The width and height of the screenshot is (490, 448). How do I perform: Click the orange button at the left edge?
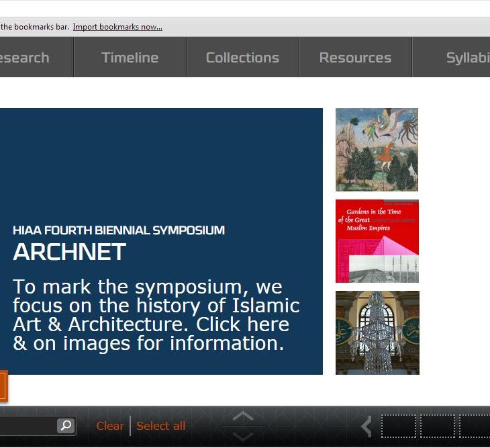click(3, 387)
